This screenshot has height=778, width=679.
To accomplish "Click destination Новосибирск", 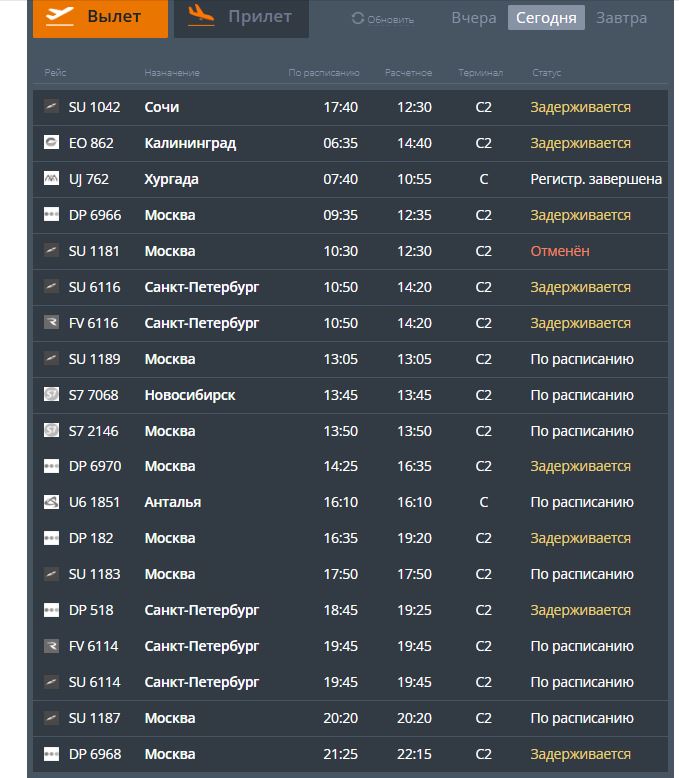I will (190, 395).
